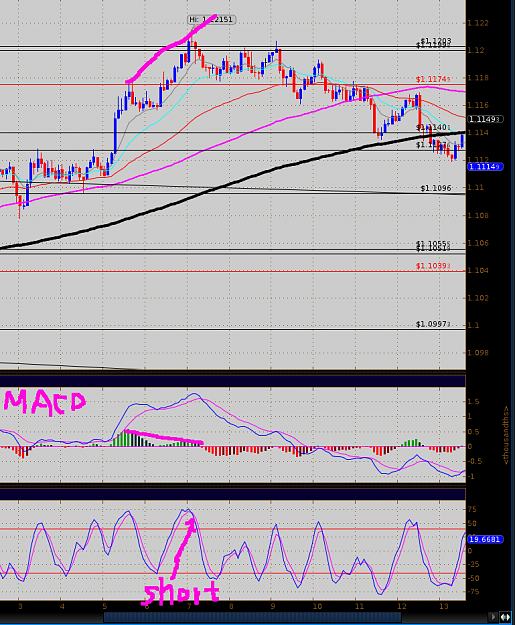
Task: Click the red $1.1174 price level label
Action: (433, 79)
